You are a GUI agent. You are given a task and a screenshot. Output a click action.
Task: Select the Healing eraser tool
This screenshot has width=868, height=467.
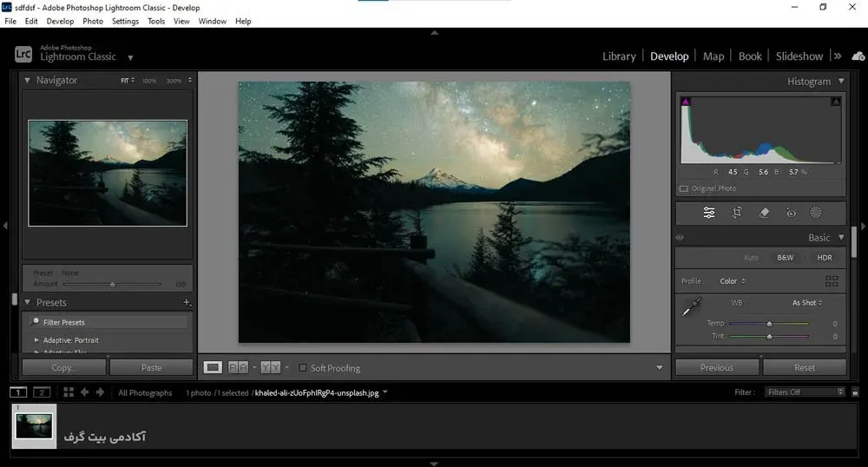pyautogui.click(x=764, y=213)
